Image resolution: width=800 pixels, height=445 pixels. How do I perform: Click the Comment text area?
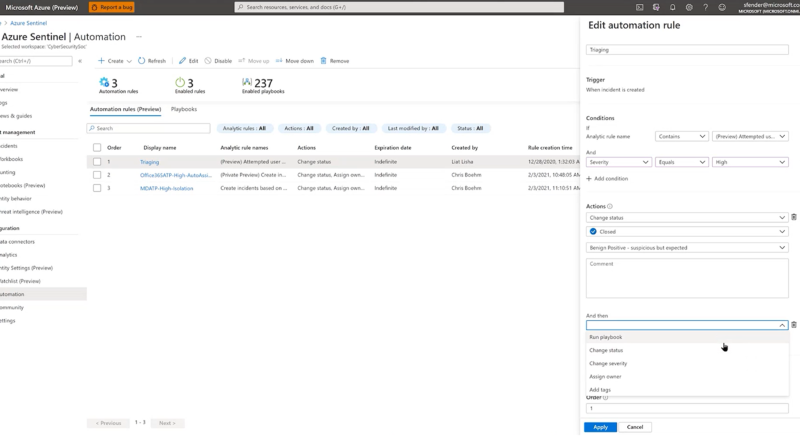click(687, 278)
